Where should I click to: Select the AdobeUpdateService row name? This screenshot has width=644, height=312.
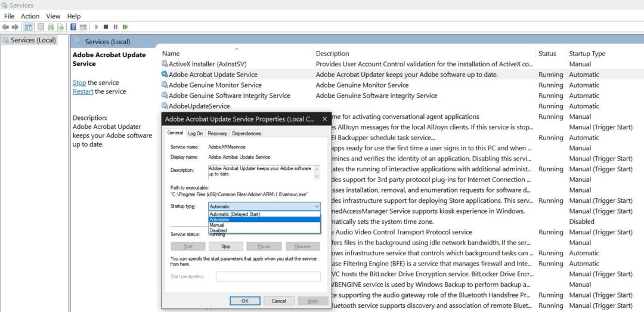click(199, 106)
